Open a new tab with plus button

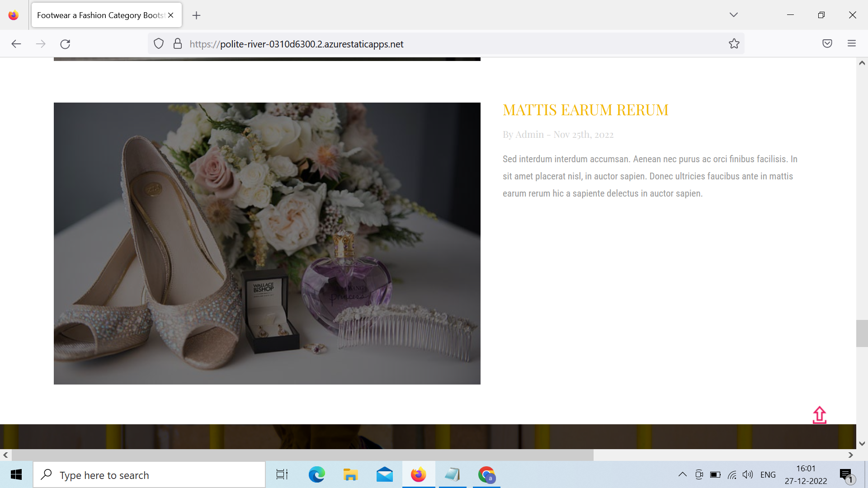pyautogui.click(x=196, y=15)
